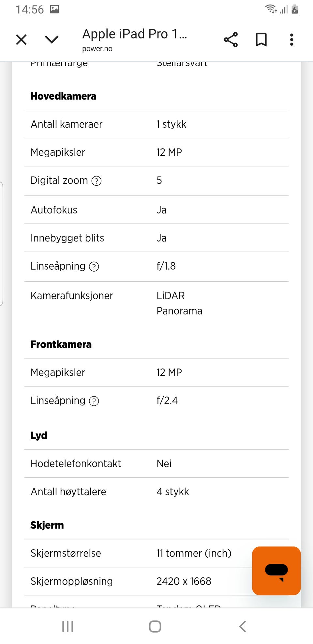
Task: Open Hovedkamera Linseåpning help tooltip
Action: click(94, 267)
